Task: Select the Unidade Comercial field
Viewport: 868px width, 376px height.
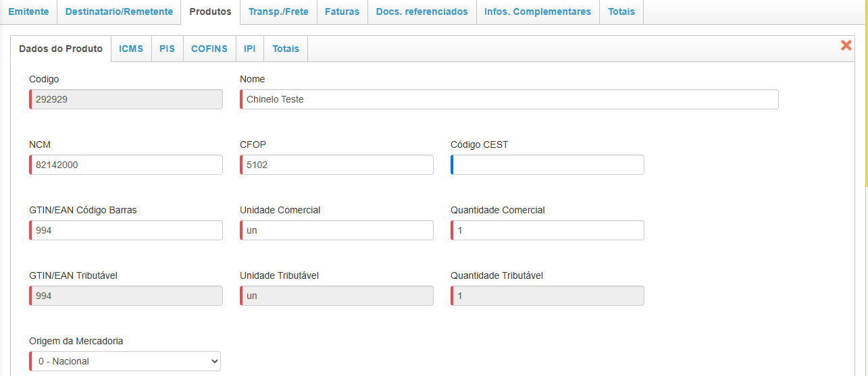Action: (x=337, y=230)
